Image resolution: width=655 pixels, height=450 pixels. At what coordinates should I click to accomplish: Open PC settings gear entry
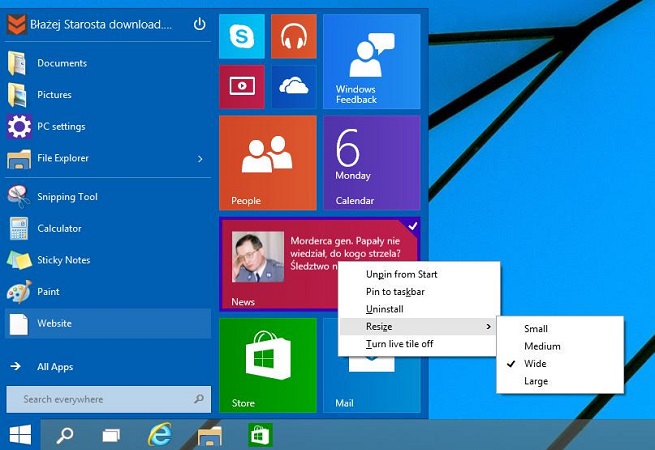point(108,127)
